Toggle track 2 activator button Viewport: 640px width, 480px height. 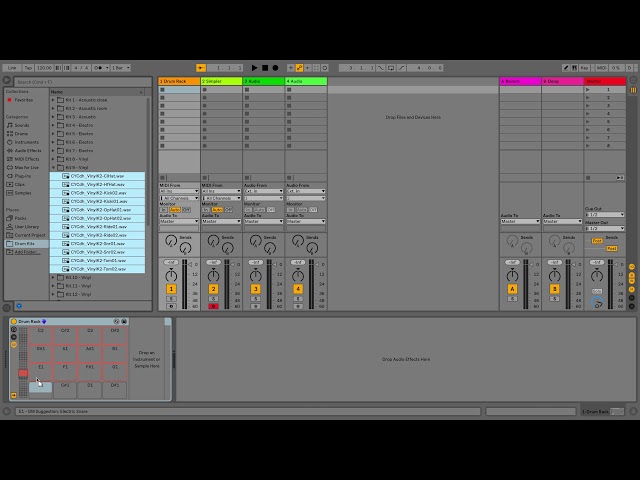(x=213, y=289)
